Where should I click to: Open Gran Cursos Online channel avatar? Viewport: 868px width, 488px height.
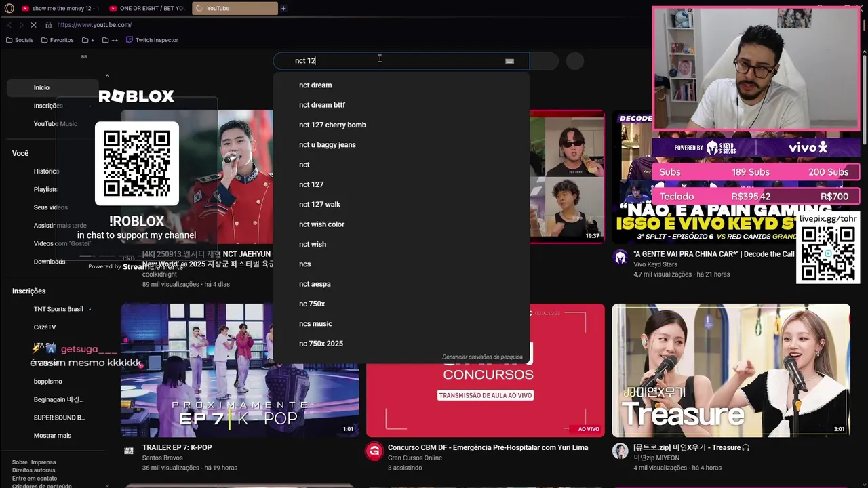click(x=374, y=451)
